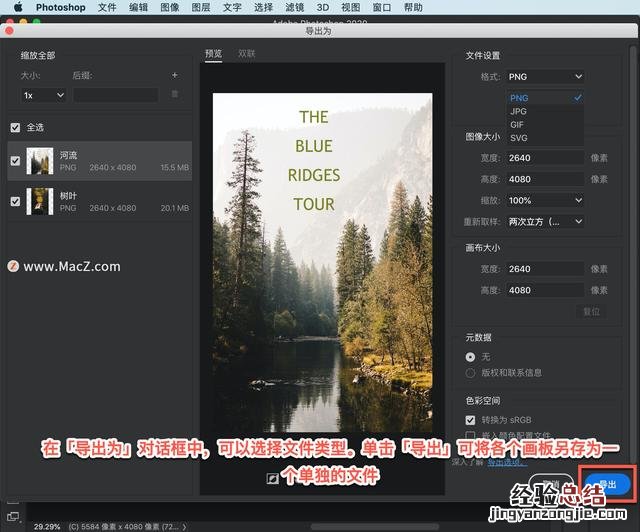Image resolution: width=640 pixels, height=532 pixels.
Task: Open the 帮助 menu
Action: [413, 7]
